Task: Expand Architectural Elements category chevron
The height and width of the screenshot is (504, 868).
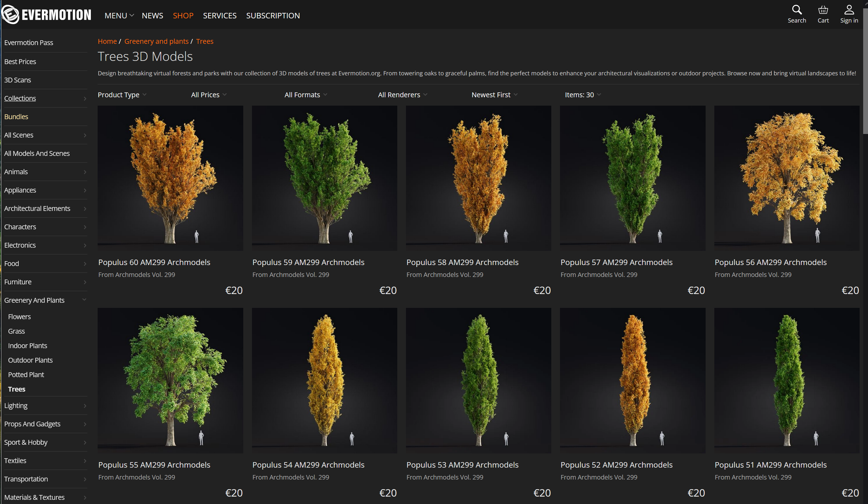Action: click(x=85, y=209)
